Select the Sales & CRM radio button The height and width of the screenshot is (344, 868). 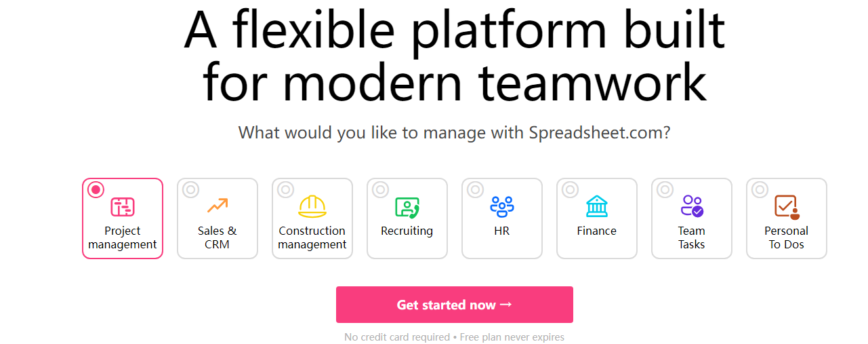190,189
